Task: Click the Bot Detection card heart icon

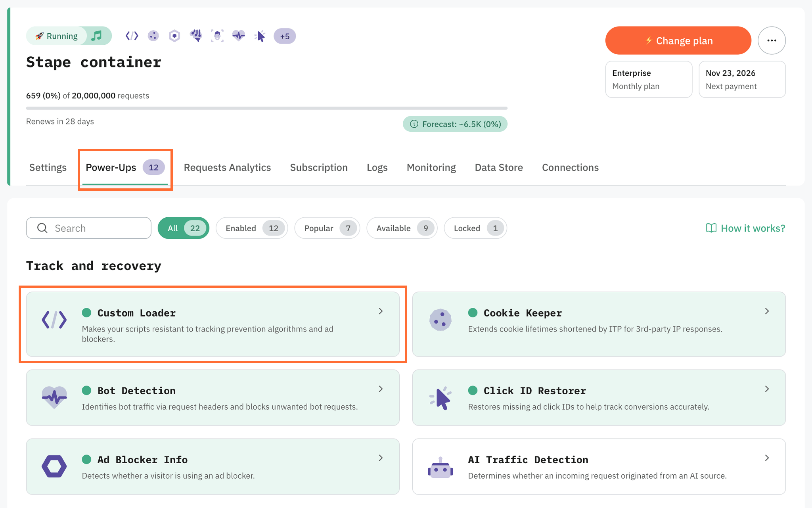Action: (x=54, y=397)
